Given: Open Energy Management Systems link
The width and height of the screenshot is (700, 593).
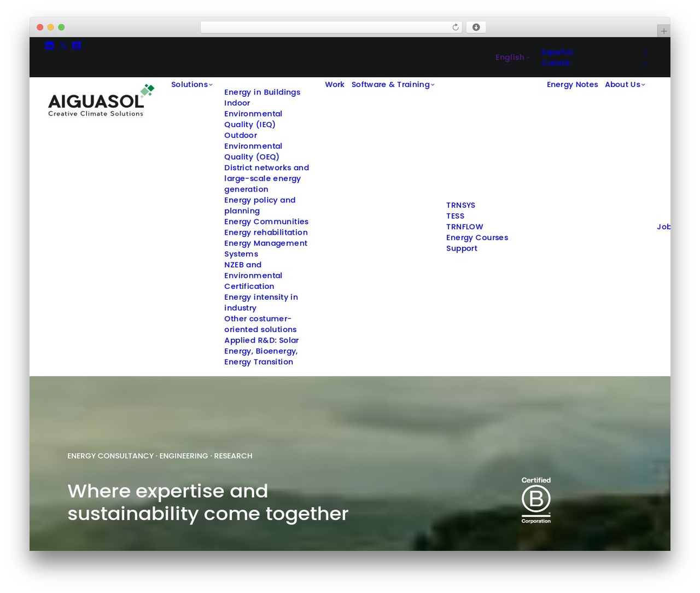Looking at the screenshot, I should (x=266, y=248).
